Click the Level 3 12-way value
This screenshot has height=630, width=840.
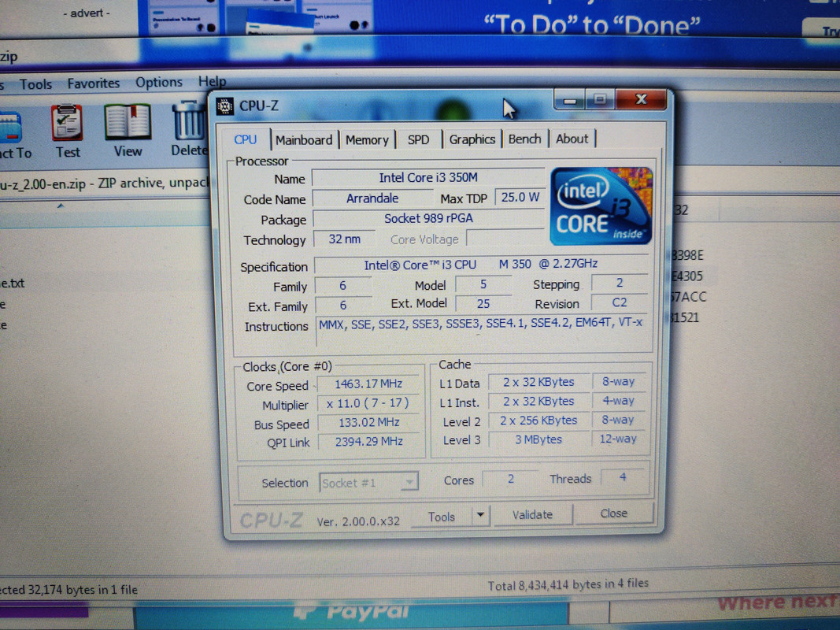coord(618,439)
